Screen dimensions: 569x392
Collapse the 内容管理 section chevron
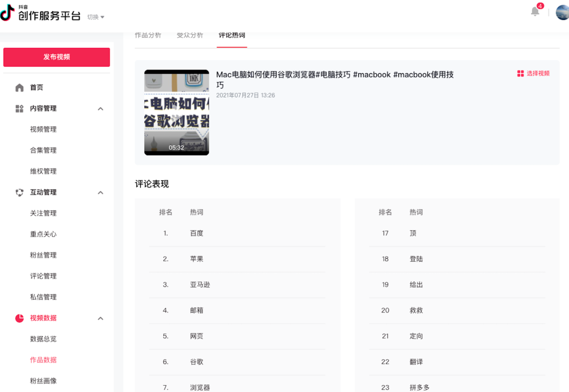(x=101, y=109)
